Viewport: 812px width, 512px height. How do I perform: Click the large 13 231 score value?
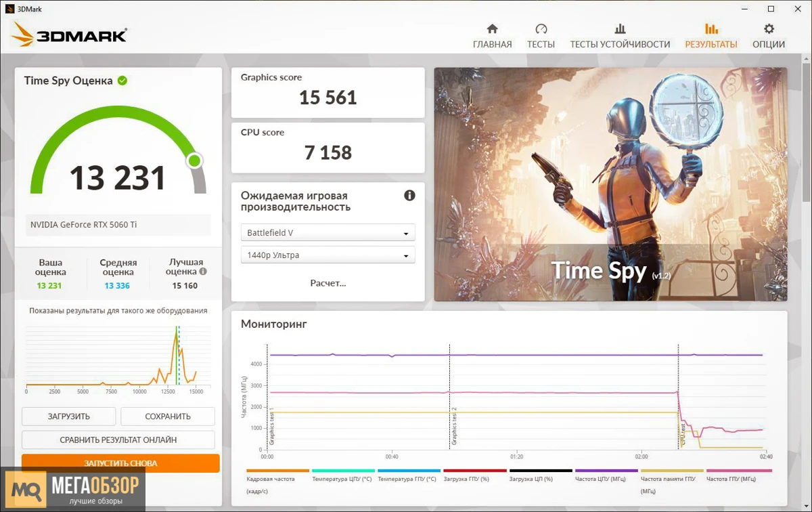click(118, 177)
